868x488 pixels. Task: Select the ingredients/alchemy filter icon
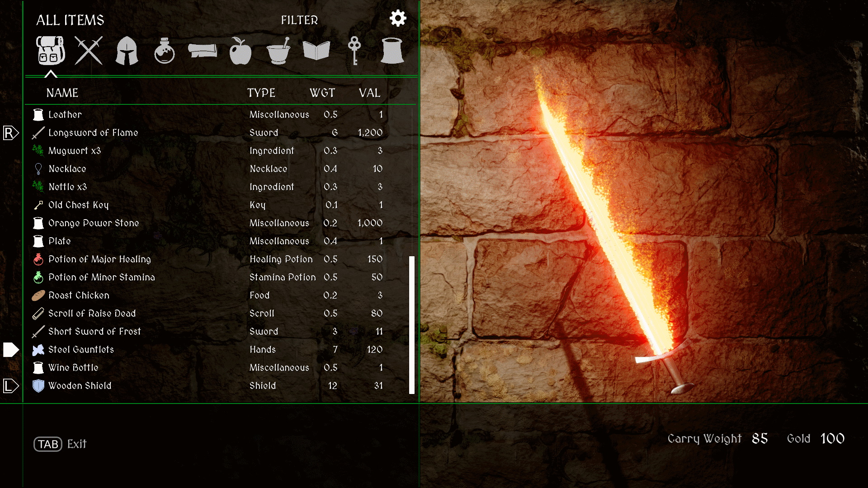click(277, 50)
